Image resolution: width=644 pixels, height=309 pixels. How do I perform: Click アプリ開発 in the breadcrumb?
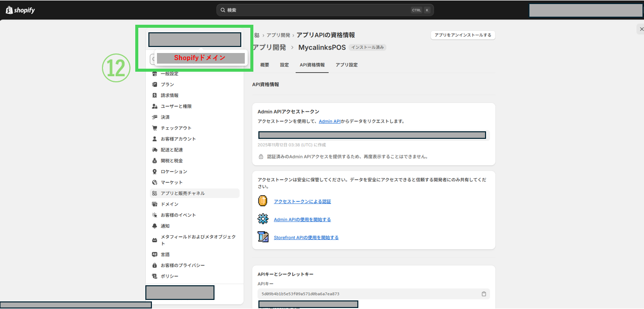click(x=278, y=35)
